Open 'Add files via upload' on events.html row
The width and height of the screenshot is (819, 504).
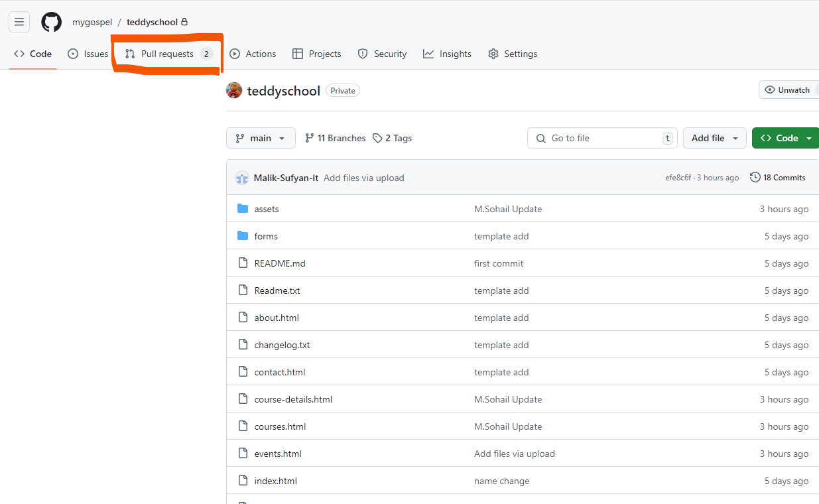515,454
